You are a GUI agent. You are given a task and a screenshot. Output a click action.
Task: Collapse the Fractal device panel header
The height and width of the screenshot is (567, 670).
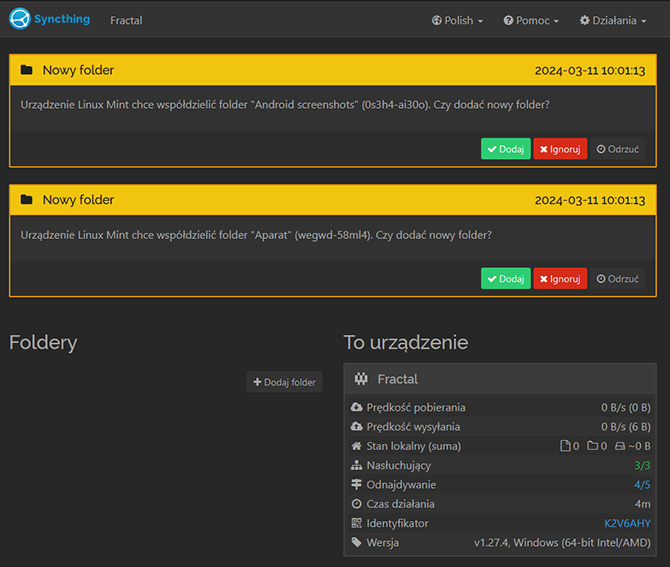[500, 379]
